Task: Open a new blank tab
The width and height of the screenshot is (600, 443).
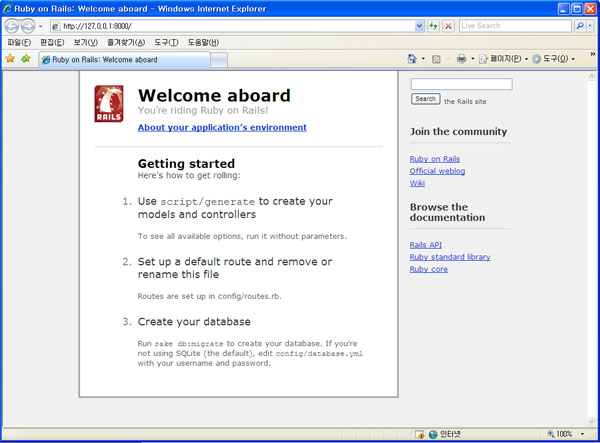Action: (219, 60)
